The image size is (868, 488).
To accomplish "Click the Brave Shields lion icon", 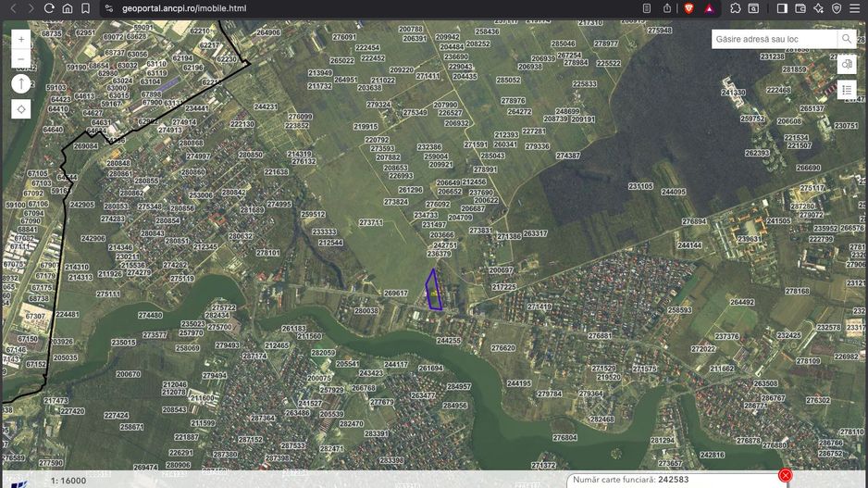I will click(688, 8).
